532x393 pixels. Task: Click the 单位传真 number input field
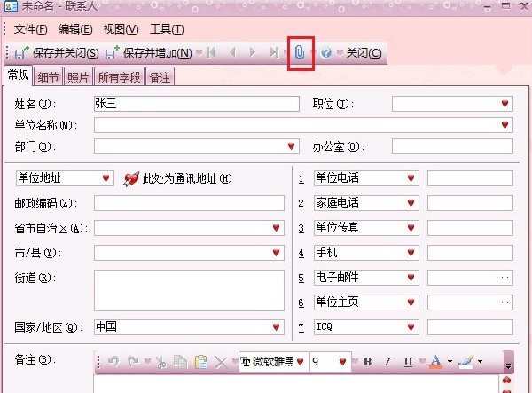(470, 228)
